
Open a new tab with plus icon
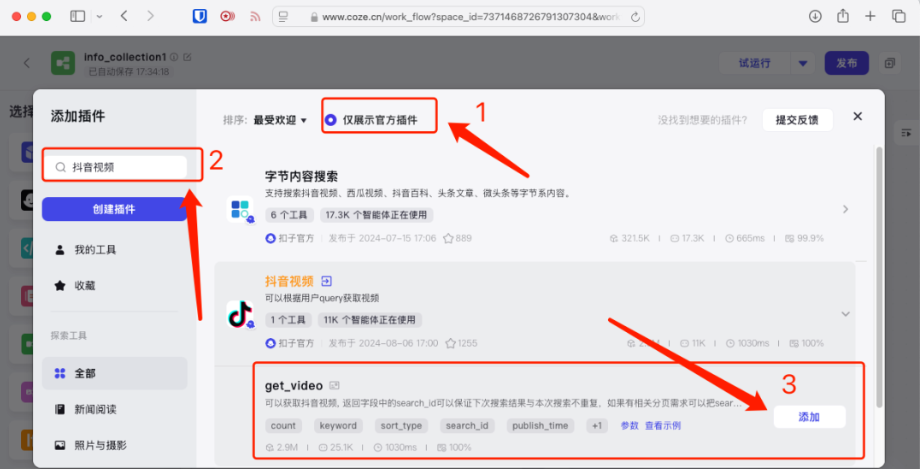pyautogui.click(x=871, y=16)
